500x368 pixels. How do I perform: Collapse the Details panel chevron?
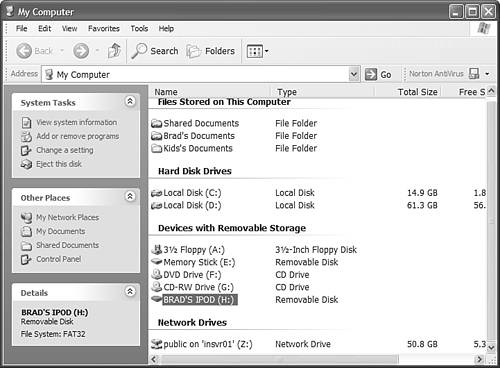pos(130,292)
